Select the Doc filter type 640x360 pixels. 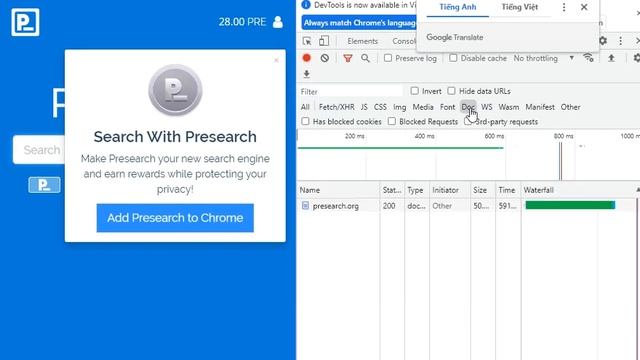468,107
